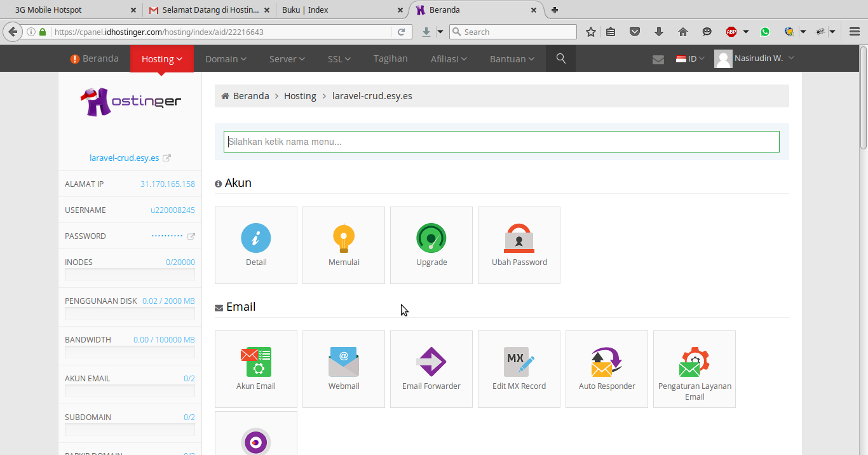Click the Bandwidth progress bar

coord(130,352)
